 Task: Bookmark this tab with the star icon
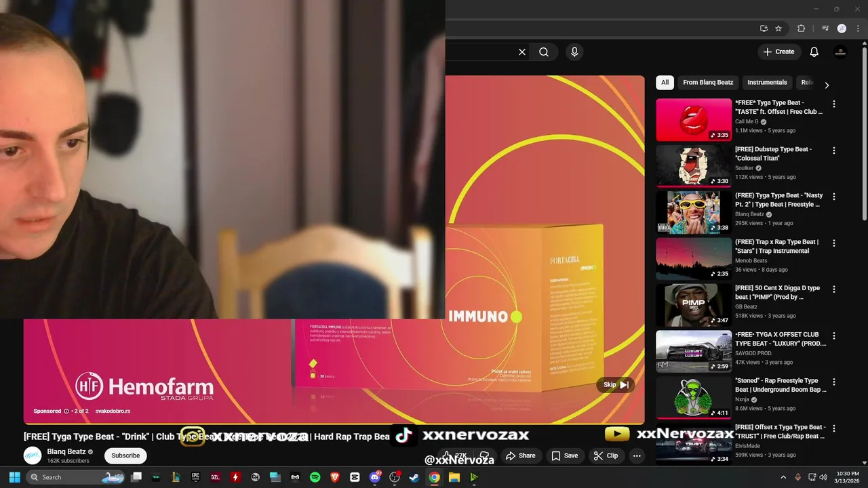[x=778, y=28]
